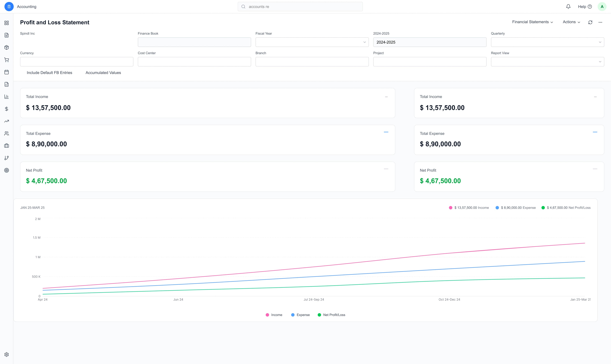Select the shopping cart icon in sidebar
The image size is (611, 364).
[6, 60]
